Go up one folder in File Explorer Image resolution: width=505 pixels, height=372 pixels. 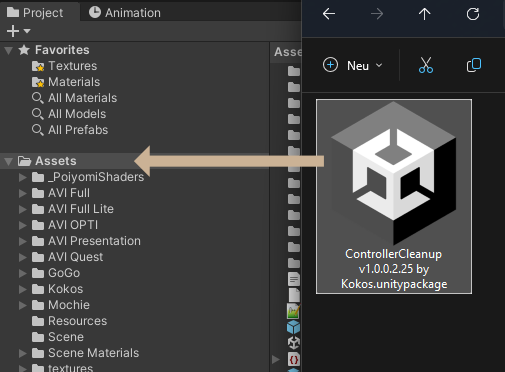coord(425,14)
